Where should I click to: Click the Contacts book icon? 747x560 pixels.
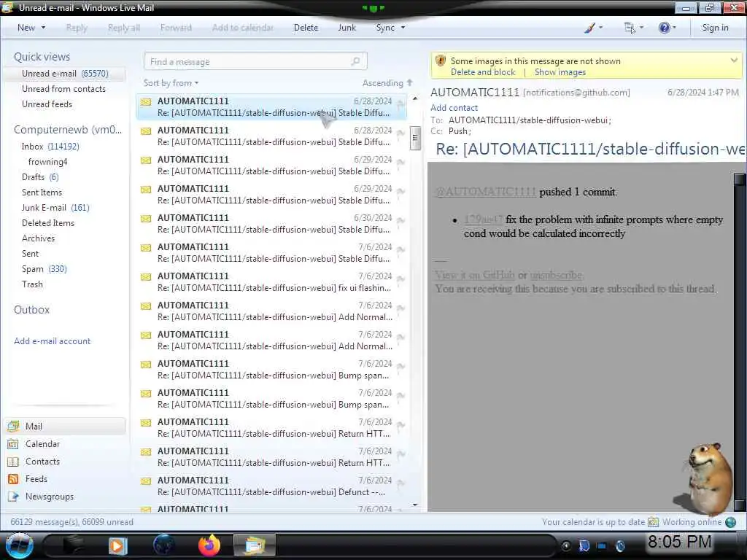(13, 462)
